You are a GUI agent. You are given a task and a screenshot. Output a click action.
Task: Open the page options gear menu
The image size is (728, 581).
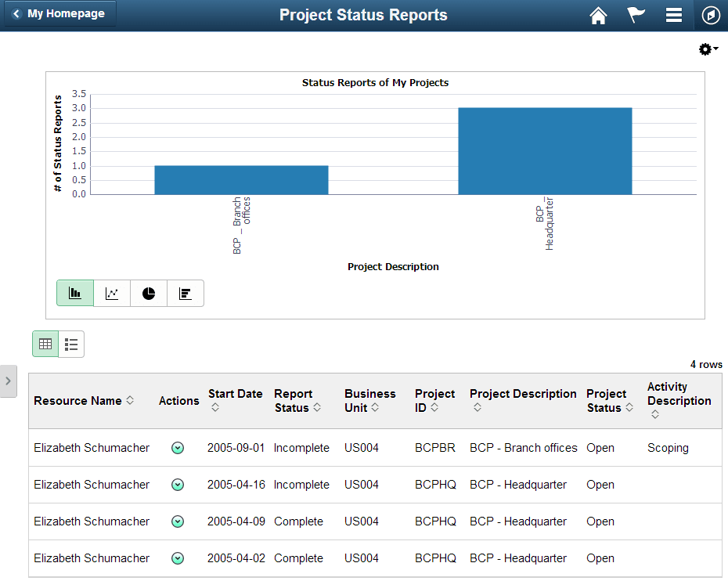(705, 49)
